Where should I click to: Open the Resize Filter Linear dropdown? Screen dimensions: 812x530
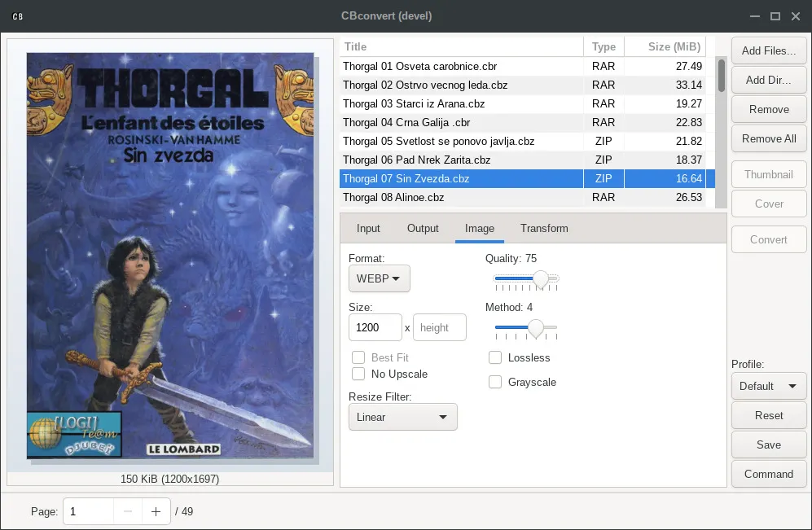click(403, 417)
